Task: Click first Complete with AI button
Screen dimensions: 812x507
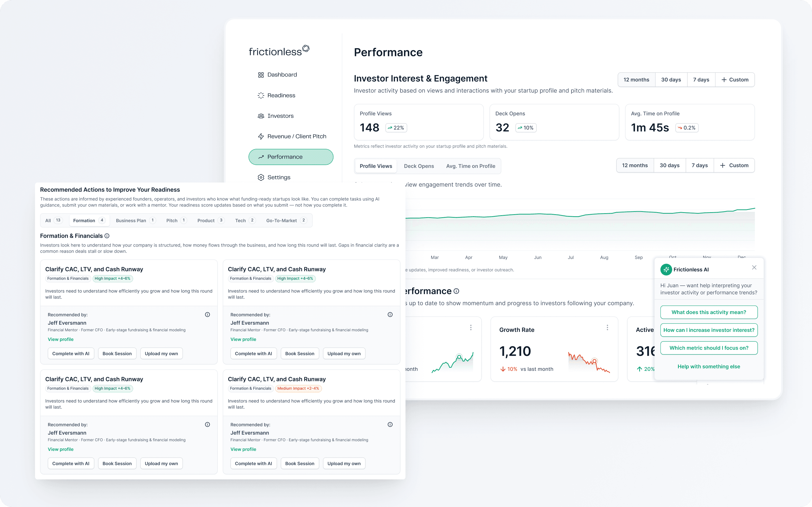Action: tap(71, 354)
